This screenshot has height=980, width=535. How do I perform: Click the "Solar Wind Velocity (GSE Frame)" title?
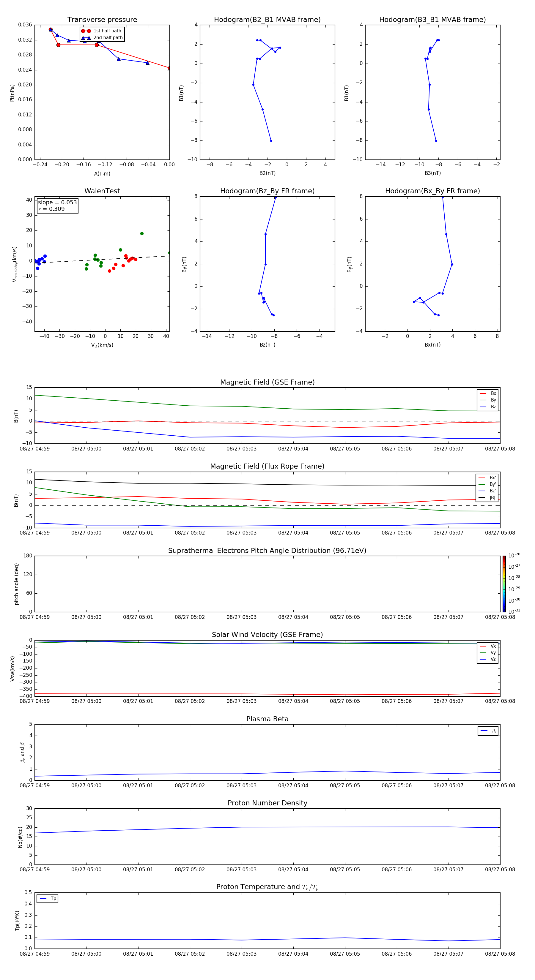tap(267, 635)
